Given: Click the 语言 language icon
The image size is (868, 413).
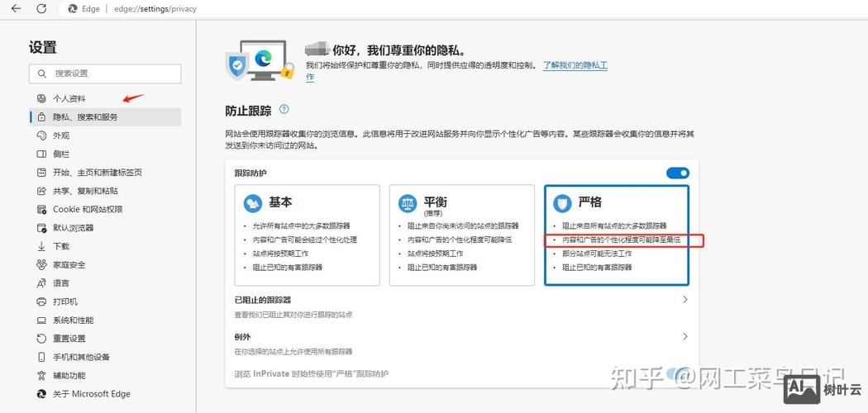Looking at the screenshot, I should point(41,283).
